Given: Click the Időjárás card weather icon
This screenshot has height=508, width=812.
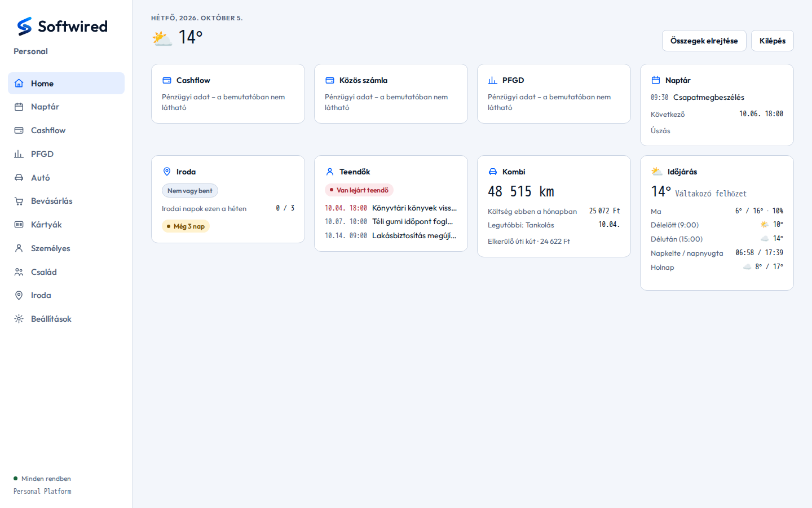Looking at the screenshot, I should click(x=657, y=172).
